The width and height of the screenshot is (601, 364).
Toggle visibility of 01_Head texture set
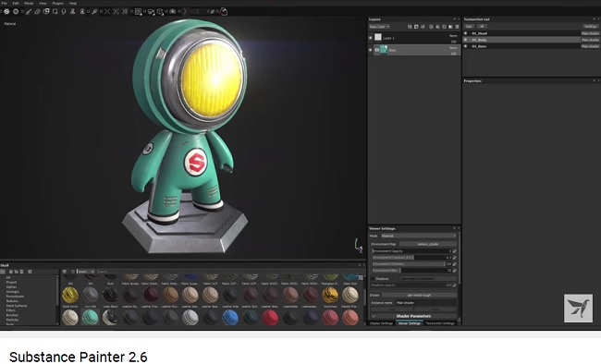click(466, 33)
